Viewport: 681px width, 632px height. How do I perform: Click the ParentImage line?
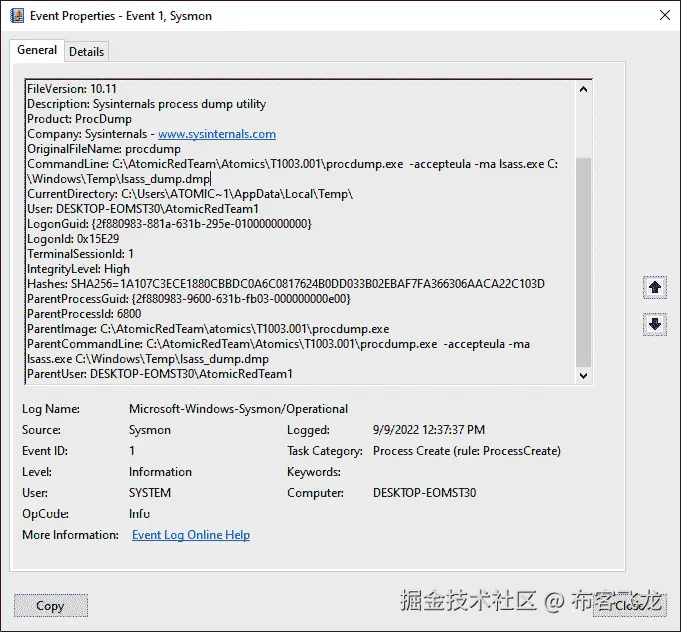click(x=208, y=329)
